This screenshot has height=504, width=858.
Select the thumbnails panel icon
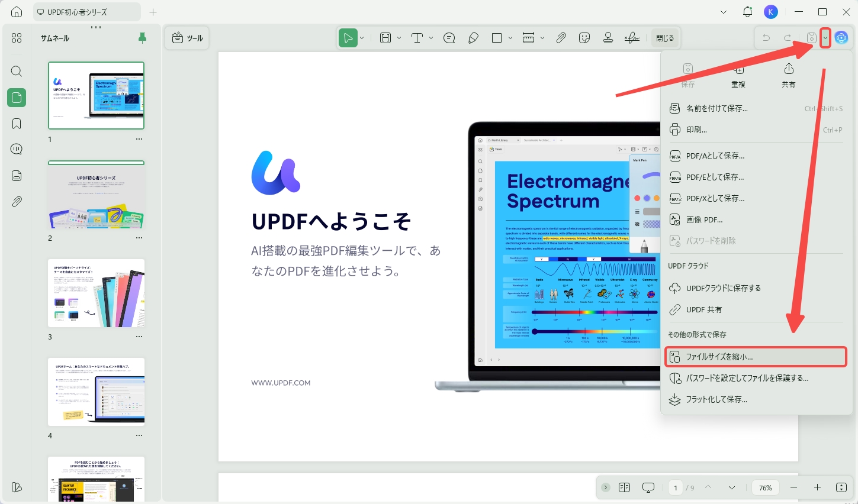coord(17,98)
